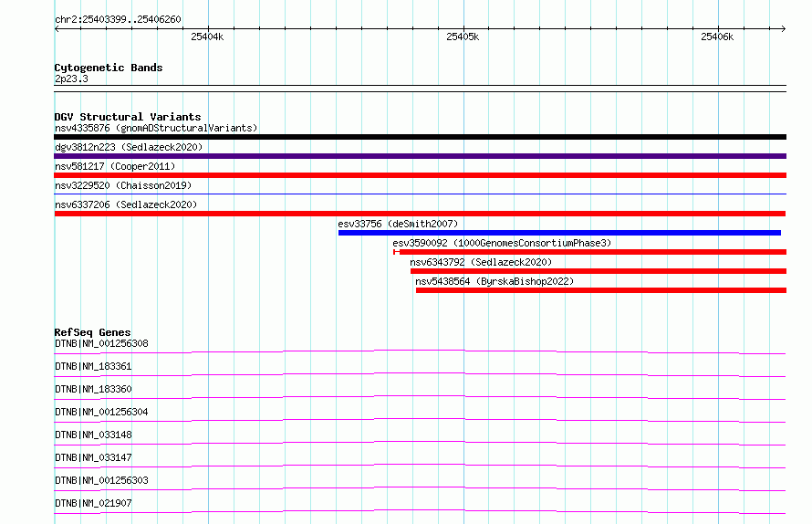This screenshot has width=812, height=524.
Task: Click the thin blue nsv3229520 variant line
Action: tap(420, 194)
